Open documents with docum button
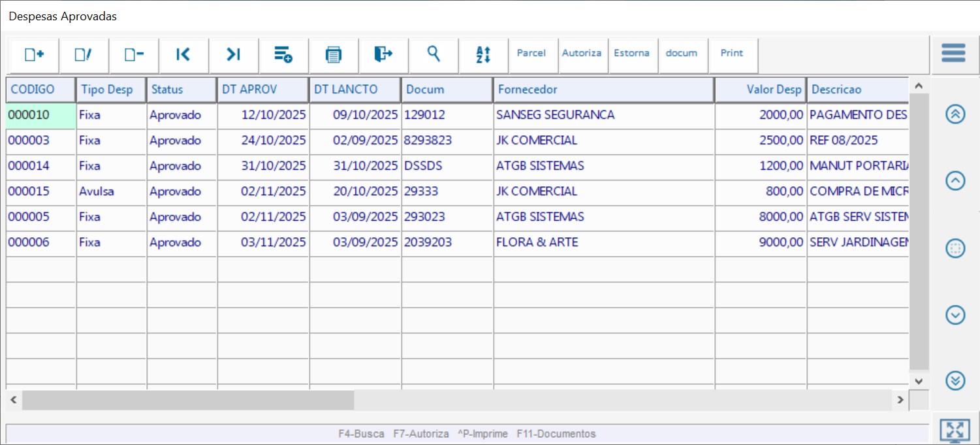980x445 pixels. (682, 54)
